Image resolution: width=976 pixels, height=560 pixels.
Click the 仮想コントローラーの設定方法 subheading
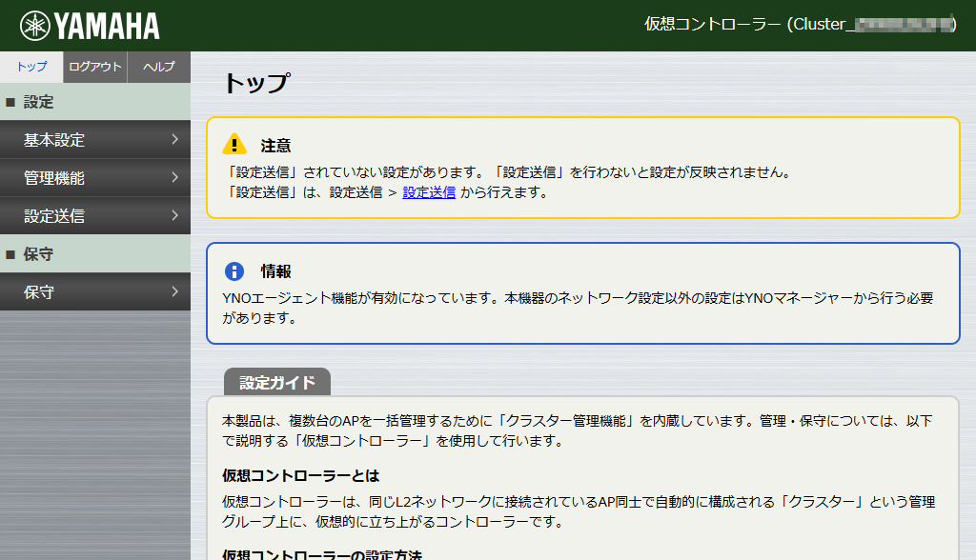[x=322, y=553]
